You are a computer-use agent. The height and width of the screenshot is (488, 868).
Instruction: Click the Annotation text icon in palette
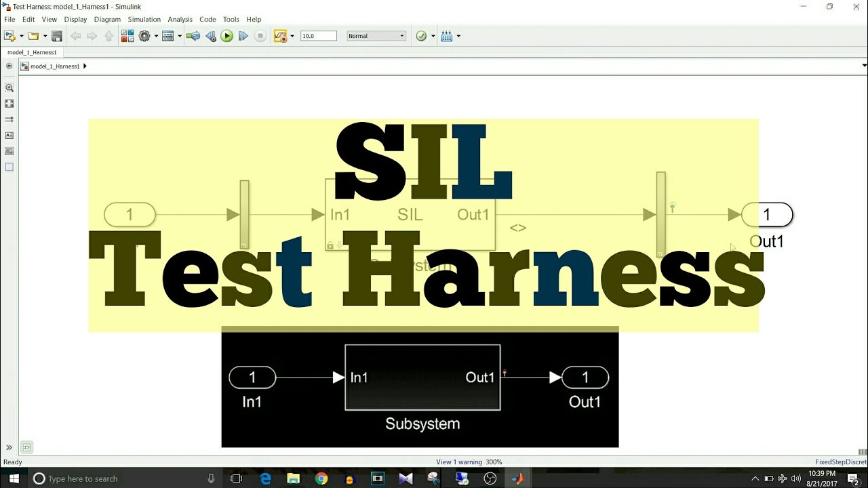9,136
